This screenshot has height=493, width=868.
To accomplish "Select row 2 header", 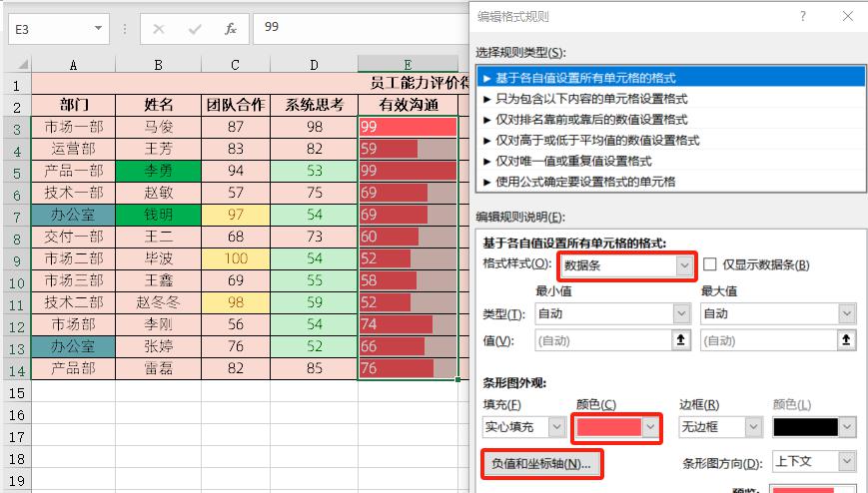I will 17,106.
